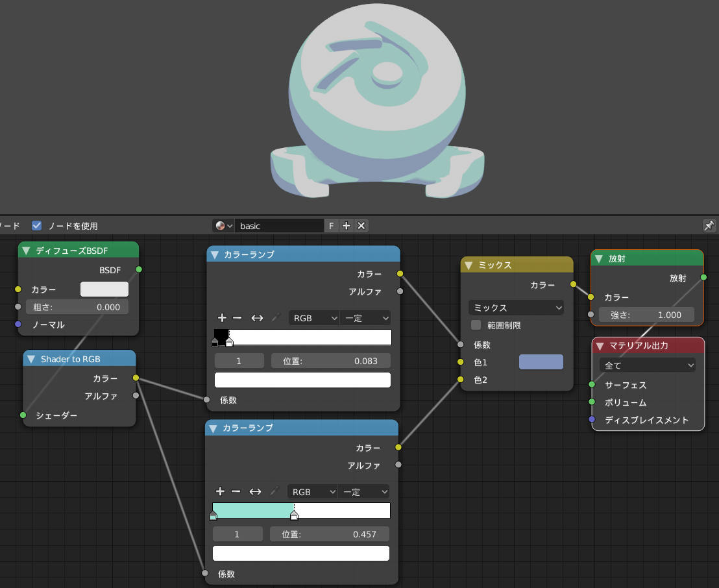Unlink the basic material with the X icon

(x=361, y=226)
